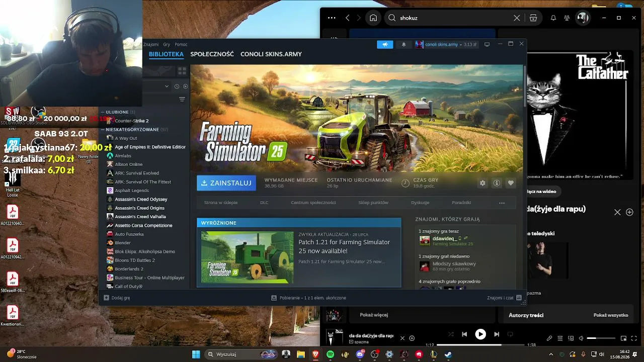Open the DLC link
The image size is (644, 362).
[264, 203]
